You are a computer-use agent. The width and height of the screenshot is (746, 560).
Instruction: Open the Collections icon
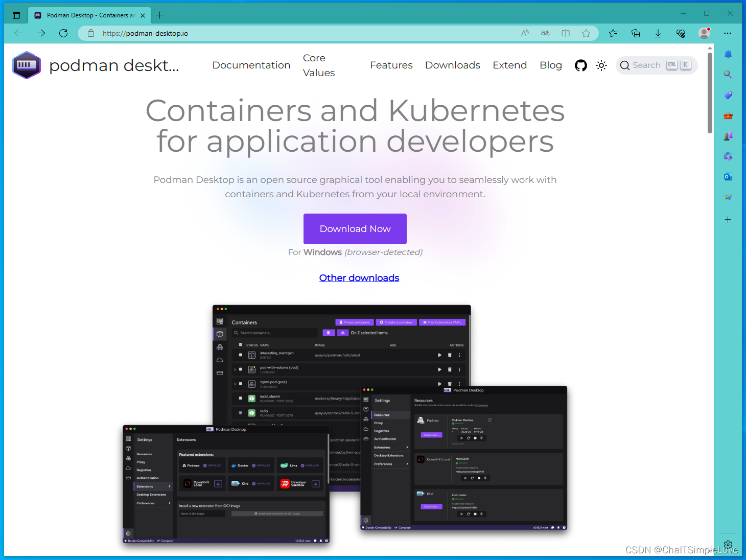[636, 33]
